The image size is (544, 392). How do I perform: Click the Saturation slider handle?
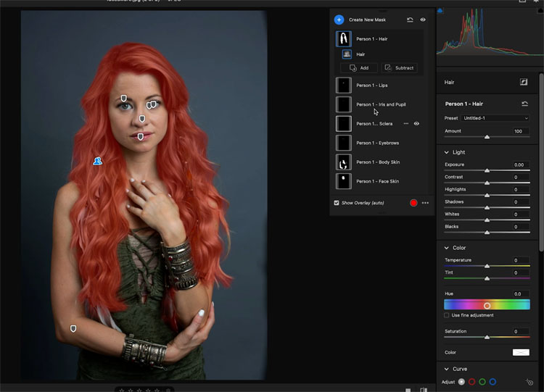pos(487,337)
